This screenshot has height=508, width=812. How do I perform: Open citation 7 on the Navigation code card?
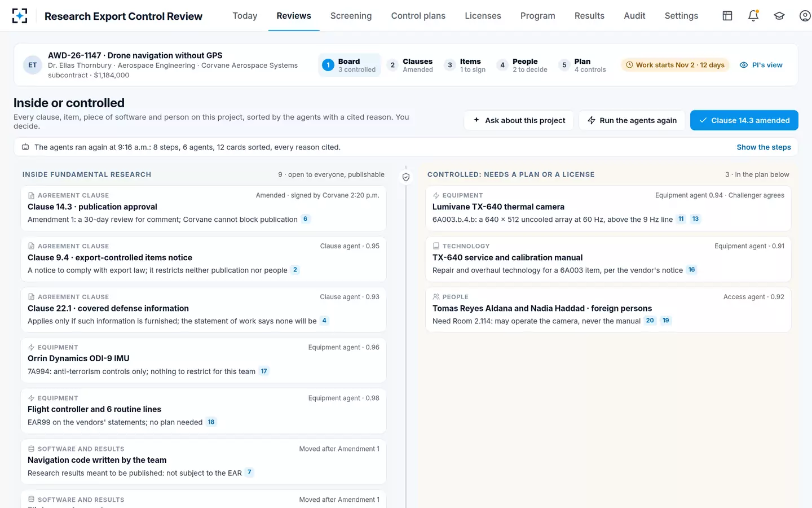tap(249, 472)
